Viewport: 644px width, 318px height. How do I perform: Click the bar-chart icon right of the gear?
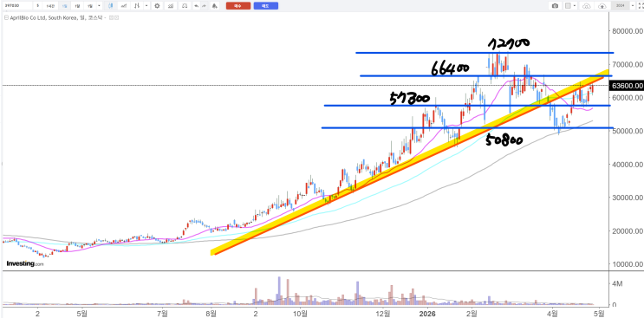pyautogui.click(x=171, y=6)
